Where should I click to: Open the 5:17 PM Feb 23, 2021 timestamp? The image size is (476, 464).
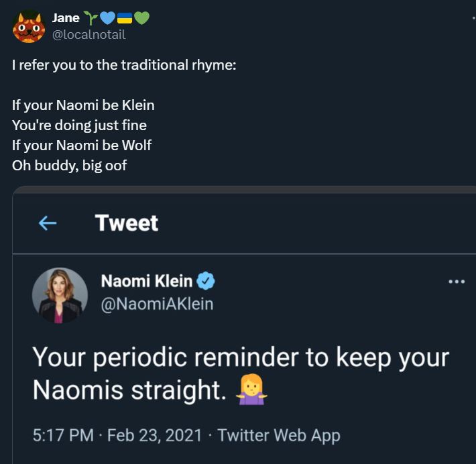[x=117, y=435]
